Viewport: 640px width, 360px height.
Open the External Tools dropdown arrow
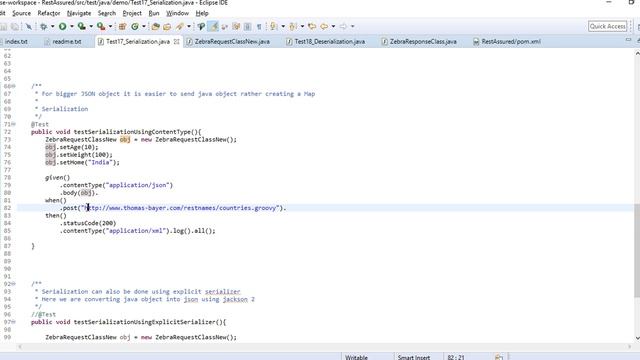point(110,27)
